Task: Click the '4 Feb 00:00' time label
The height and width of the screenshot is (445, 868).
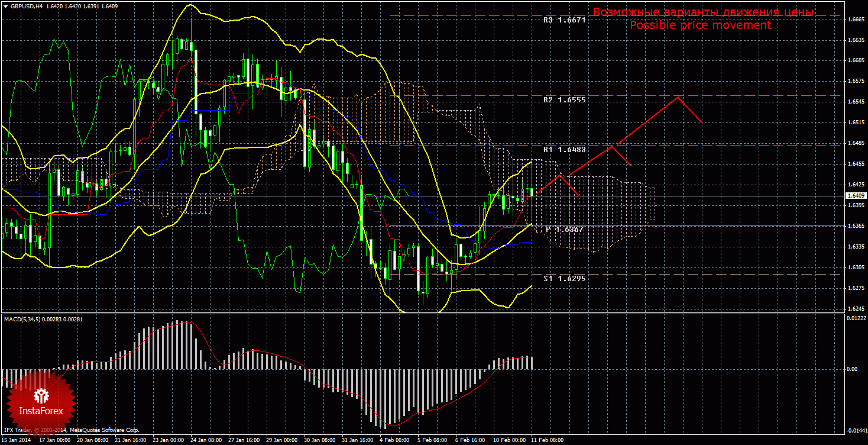Action: click(395, 440)
